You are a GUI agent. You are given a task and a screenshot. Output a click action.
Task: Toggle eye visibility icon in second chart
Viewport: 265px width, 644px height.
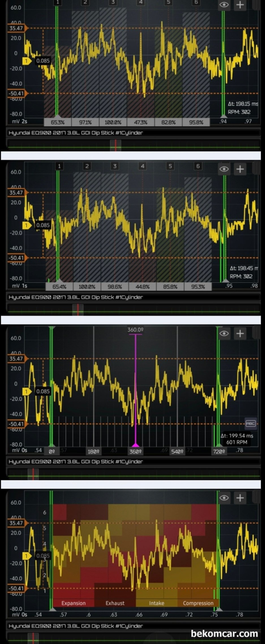tap(224, 169)
